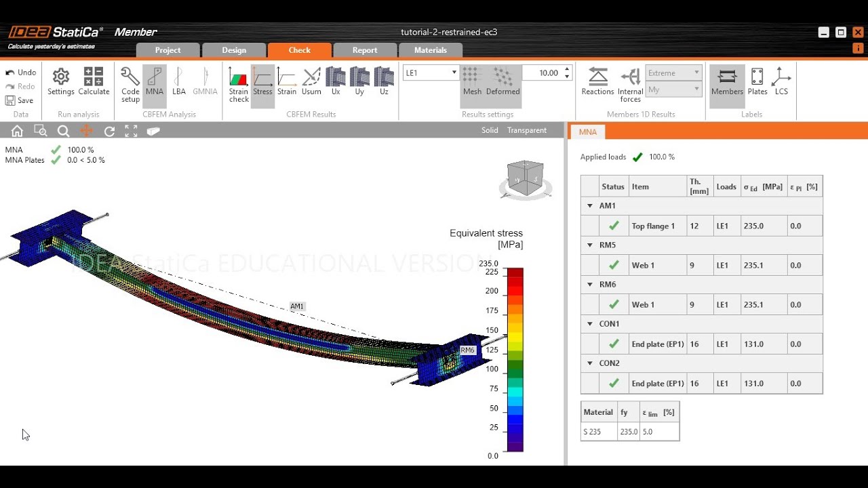Open the LE1 load case dropdown
This screenshot has height=488, width=868.
coord(431,73)
